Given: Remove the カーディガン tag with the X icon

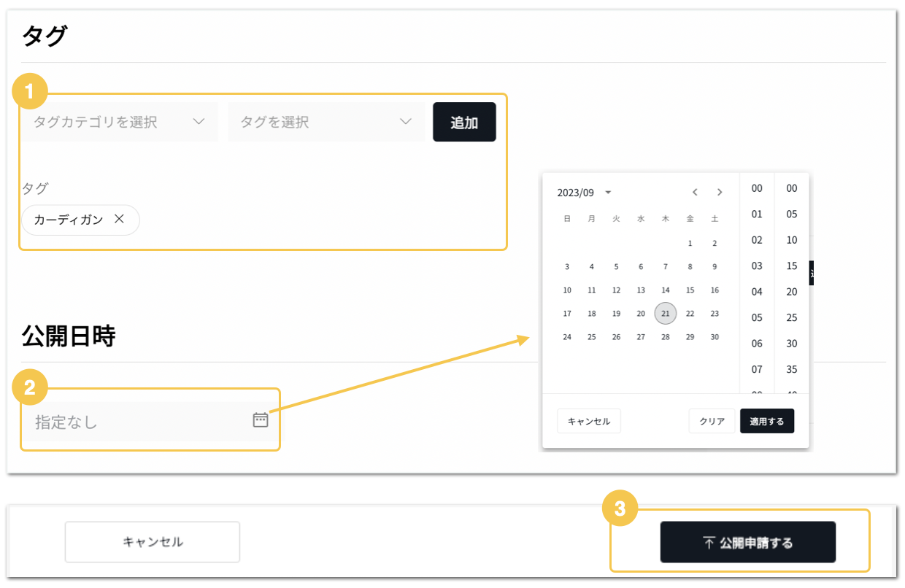Looking at the screenshot, I should point(119,219).
